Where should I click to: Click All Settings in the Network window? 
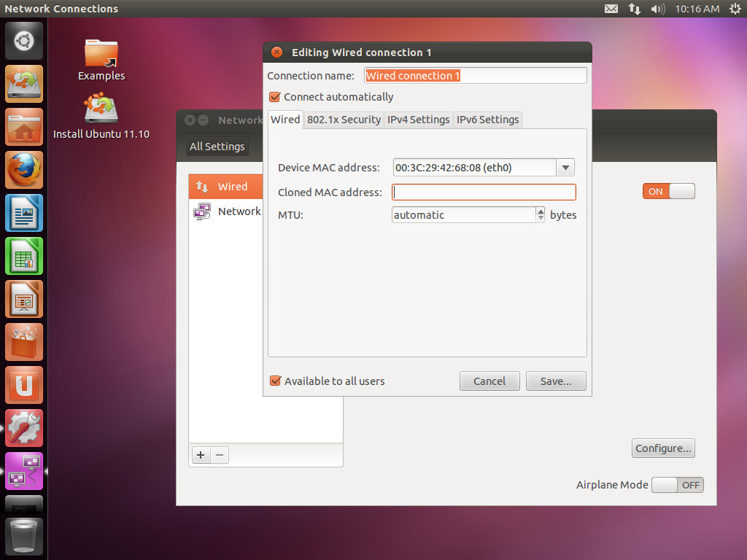pyautogui.click(x=217, y=146)
